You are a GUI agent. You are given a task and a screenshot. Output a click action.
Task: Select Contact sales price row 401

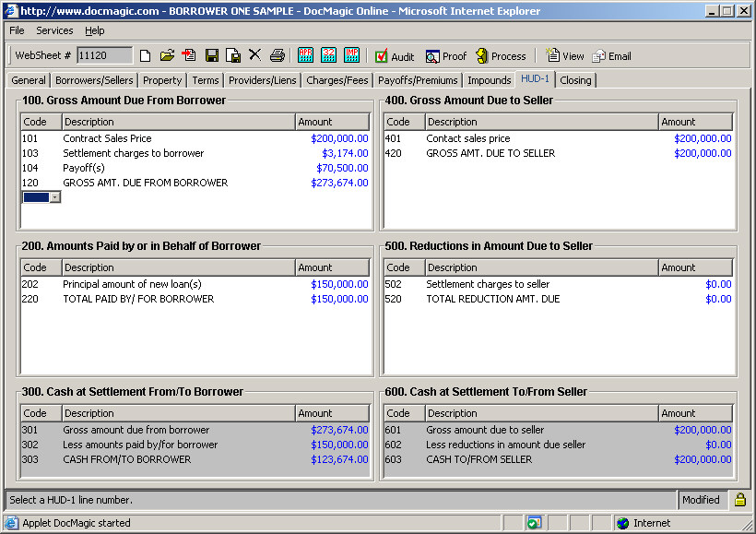tap(559, 138)
